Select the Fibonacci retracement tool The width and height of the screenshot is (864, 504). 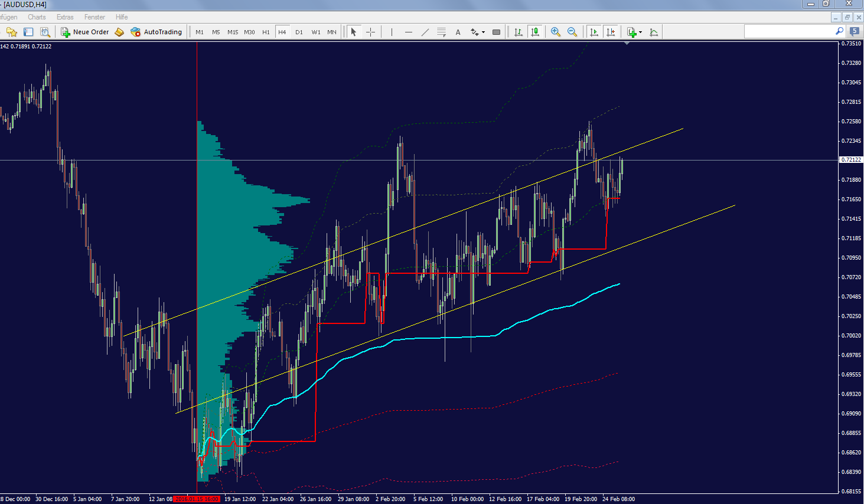(x=441, y=32)
